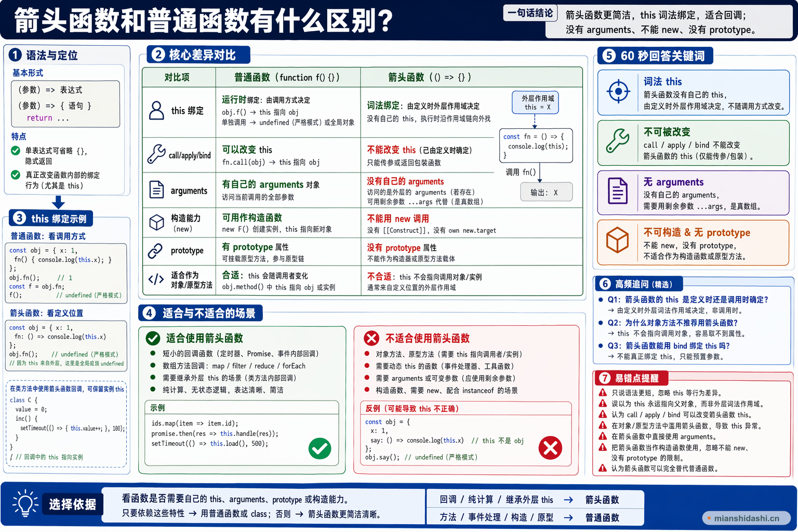Click the 选择依据 label in the bottom bar
This screenshot has width=798, height=532.
(x=73, y=504)
